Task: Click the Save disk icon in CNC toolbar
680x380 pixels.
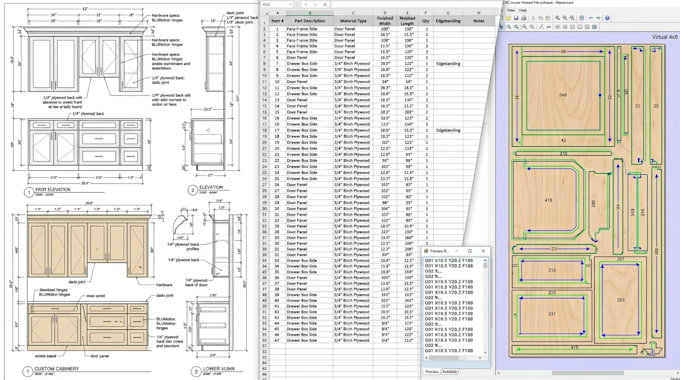Action: pos(516,18)
